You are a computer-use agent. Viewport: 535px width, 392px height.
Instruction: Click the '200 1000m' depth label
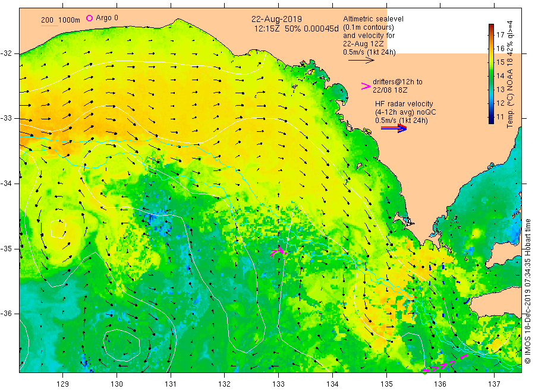[61, 20]
